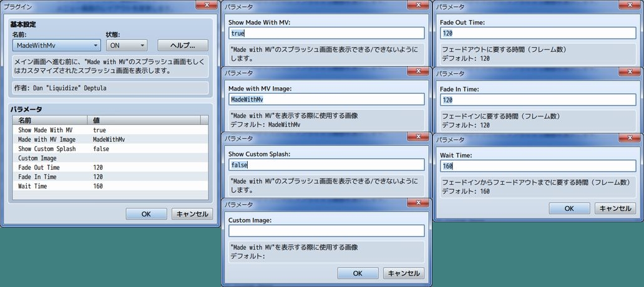Close the Wait Time dialog
Viewport: 644px width, 287px height.
click(x=630, y=137)
